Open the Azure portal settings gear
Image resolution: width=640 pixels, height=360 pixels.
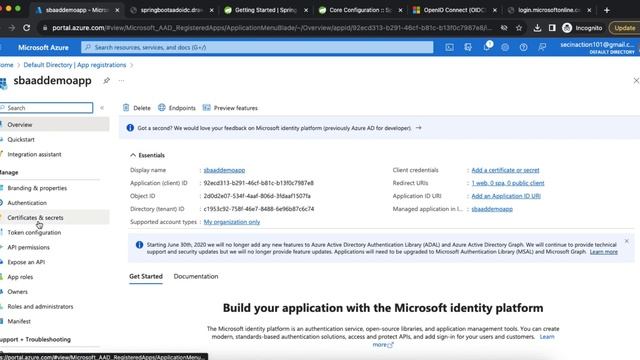505,47
